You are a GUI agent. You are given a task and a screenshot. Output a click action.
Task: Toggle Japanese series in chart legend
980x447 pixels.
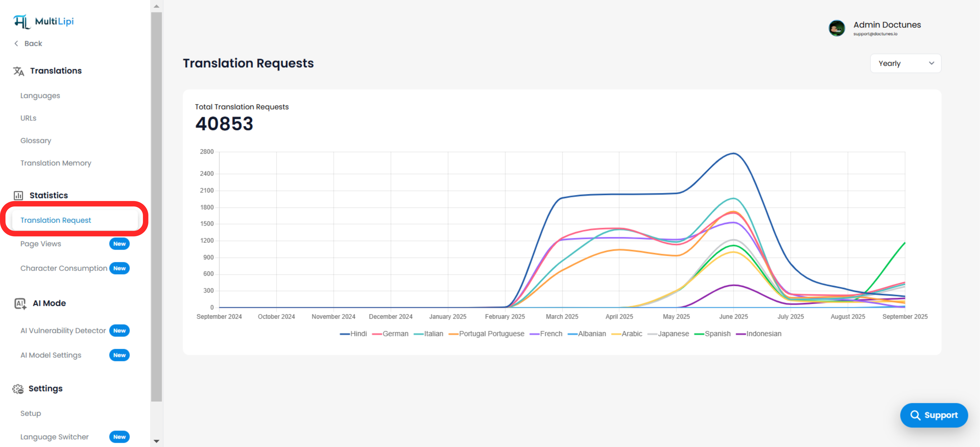click(x=668, y=334)
